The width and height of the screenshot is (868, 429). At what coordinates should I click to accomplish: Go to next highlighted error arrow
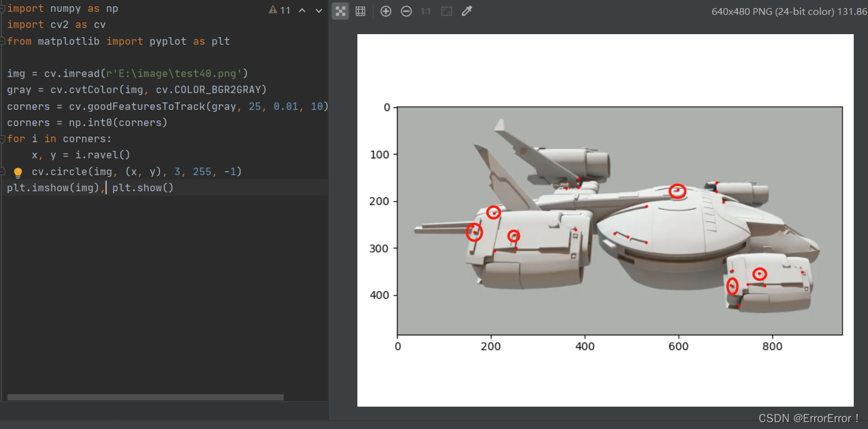(319, 11)
